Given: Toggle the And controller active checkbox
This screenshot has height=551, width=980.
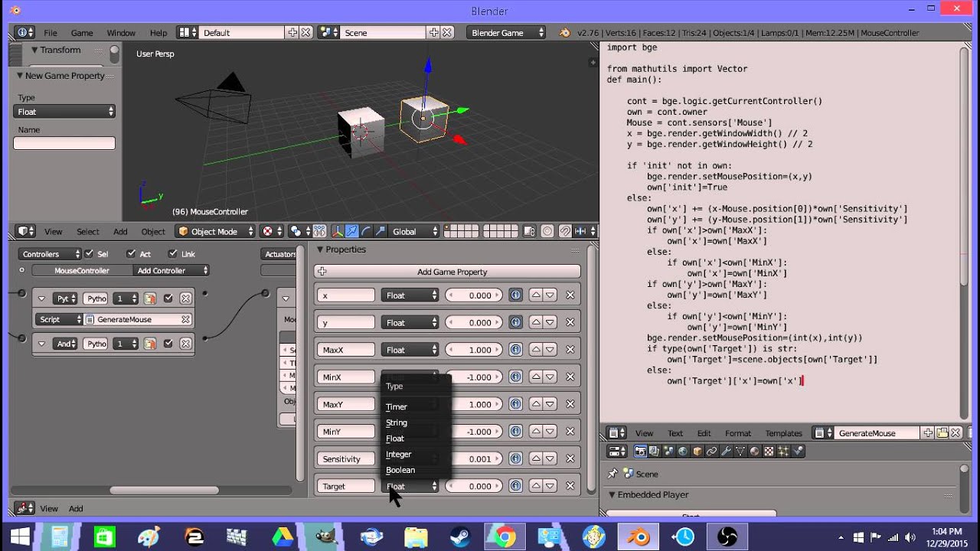Looking at the screenshot, I should tap(168, 344).
